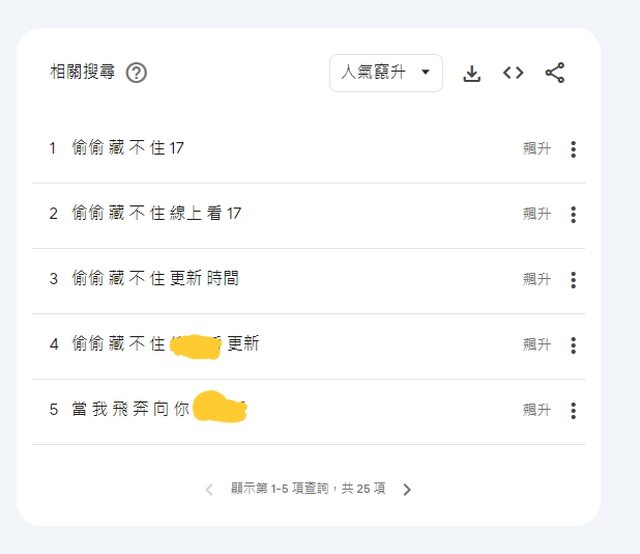
Task: Click the 飆升 label on the first row
Action: 536,149
